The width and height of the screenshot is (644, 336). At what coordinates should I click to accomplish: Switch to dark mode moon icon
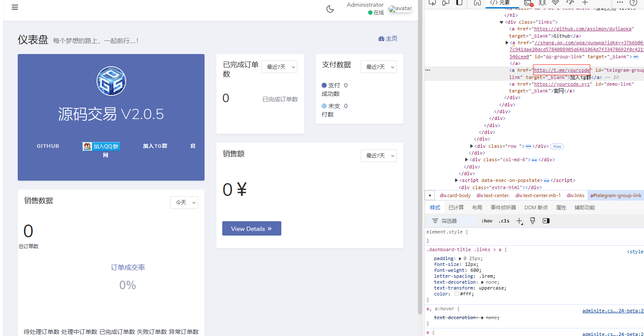330,9
